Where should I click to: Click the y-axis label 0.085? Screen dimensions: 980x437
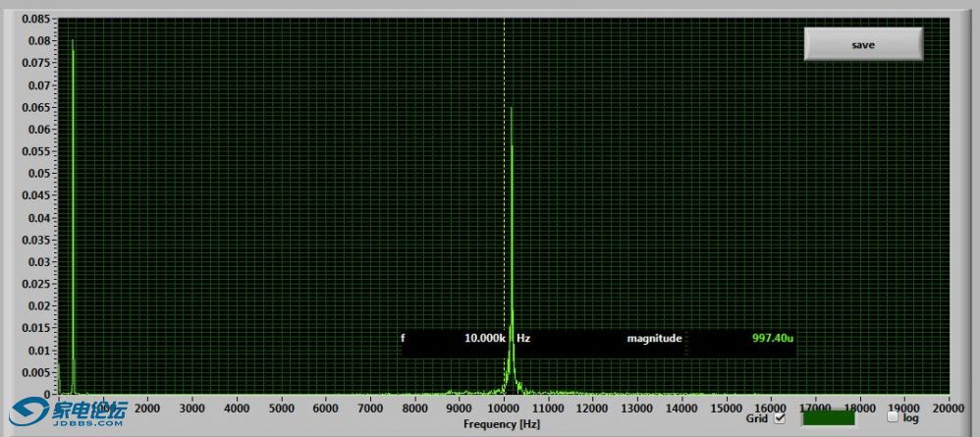click(x=36, y=19)
